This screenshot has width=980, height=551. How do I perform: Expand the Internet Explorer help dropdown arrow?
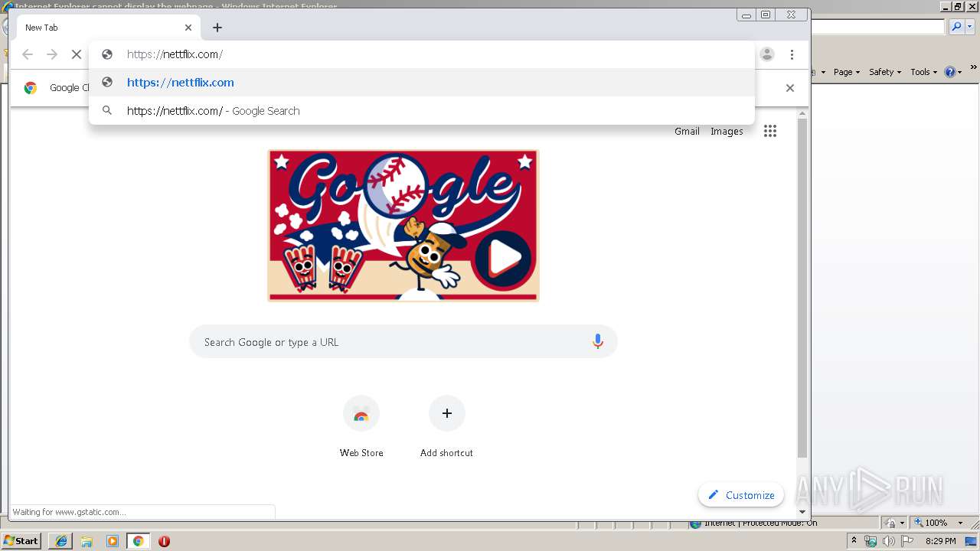(x=959, y=73)
